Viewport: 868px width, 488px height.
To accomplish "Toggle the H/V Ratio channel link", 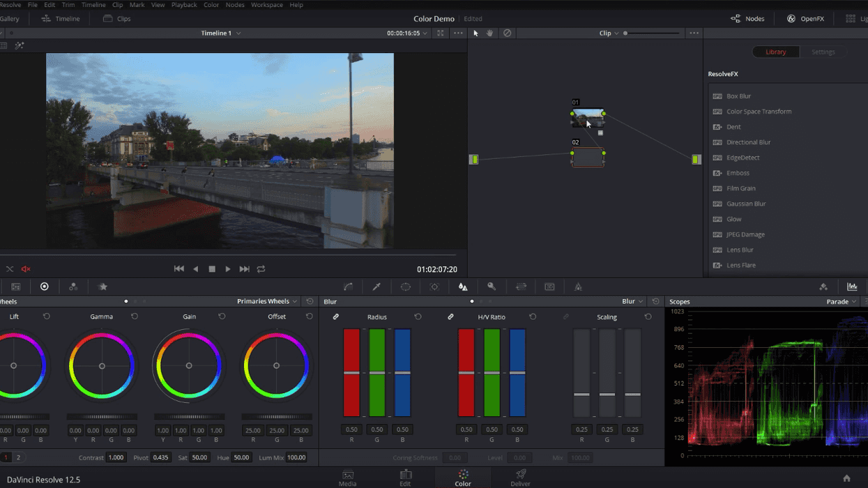I will click(450, 317).
